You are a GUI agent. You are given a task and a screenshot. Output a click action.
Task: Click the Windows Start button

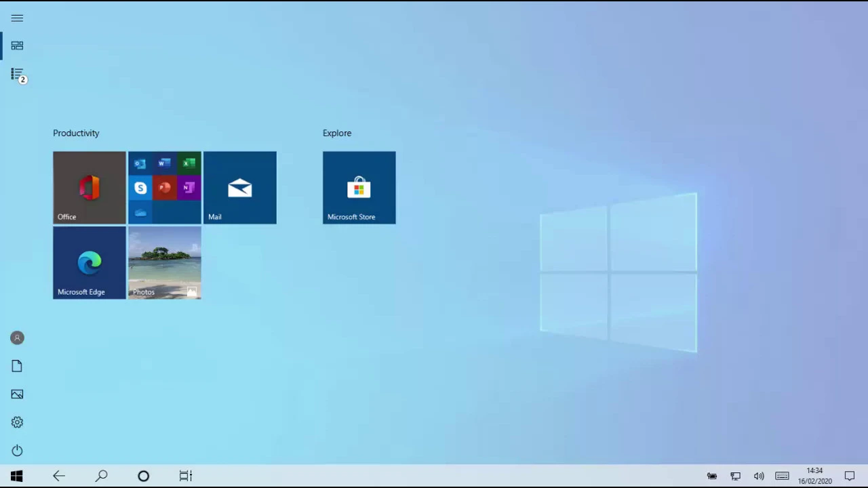[x=17, y=476]
